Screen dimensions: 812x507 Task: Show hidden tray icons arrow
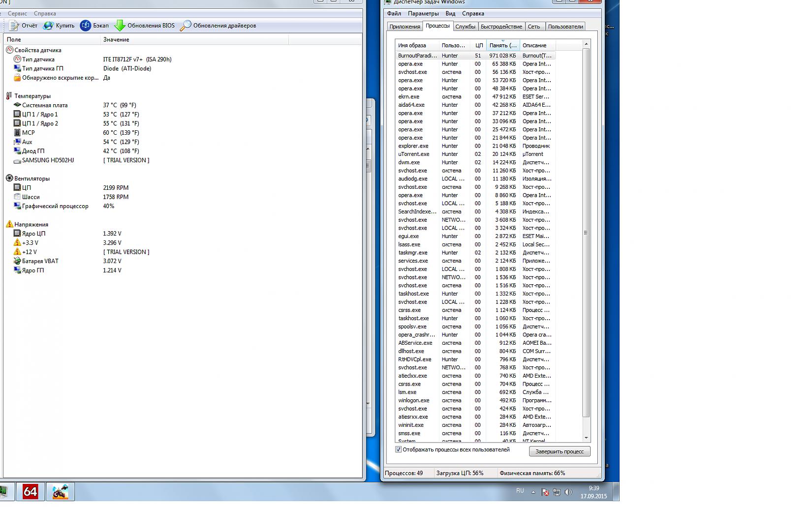pos(533,492)
